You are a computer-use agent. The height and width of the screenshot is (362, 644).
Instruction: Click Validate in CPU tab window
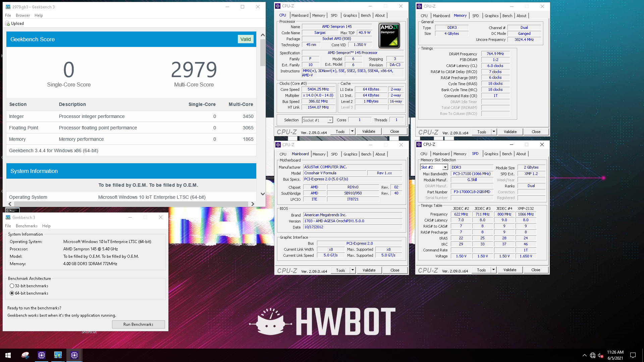369,131
